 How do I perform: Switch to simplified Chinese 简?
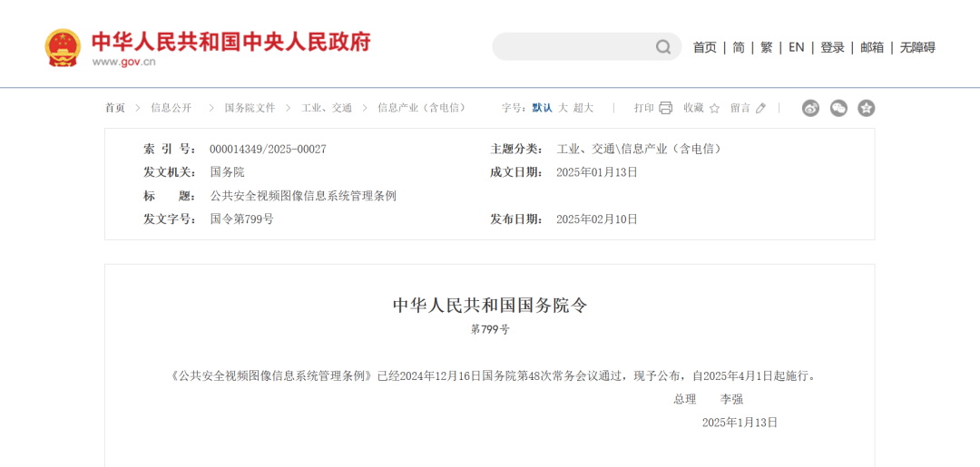coord(739,47)
